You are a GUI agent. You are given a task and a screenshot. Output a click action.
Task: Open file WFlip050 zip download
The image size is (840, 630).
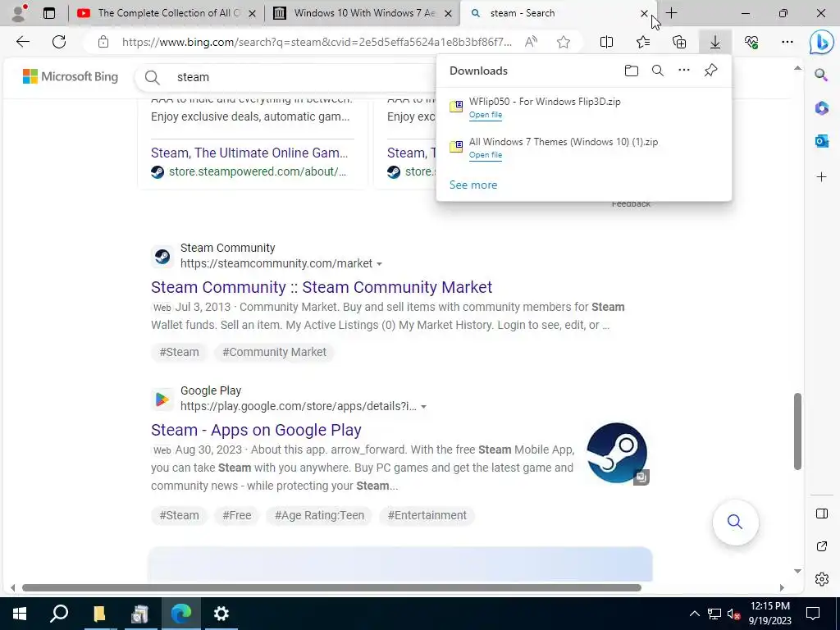point(486,115)
